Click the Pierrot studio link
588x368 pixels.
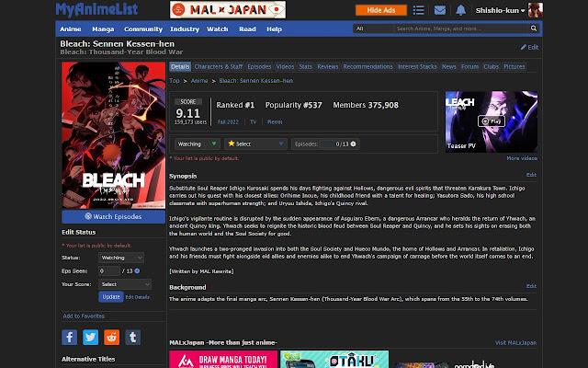[x=275, y=122]
